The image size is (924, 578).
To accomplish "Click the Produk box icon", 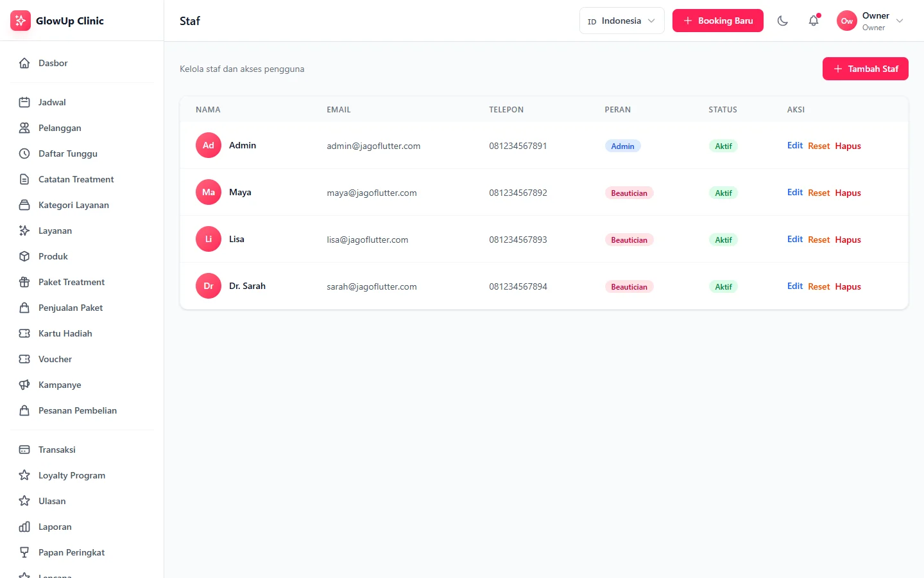I will pyautogui.click(x=24, y=256).
